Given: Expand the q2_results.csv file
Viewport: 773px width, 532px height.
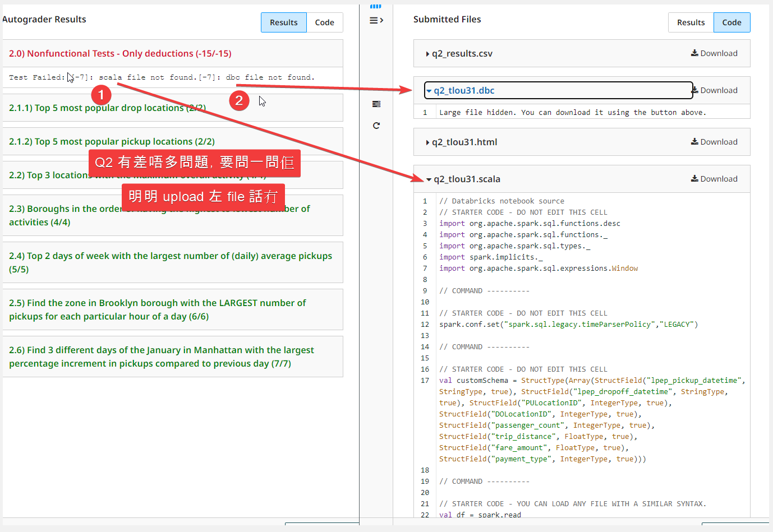Looking at the screenshot, I should coord(462,54).
